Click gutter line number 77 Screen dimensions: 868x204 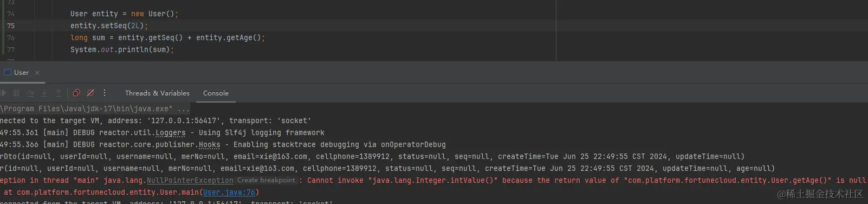(11, 50)
